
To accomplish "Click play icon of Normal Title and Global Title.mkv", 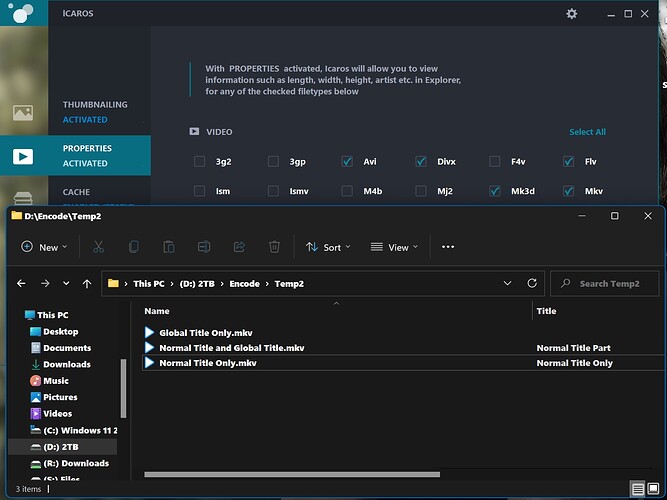I will tap(149, 348).
